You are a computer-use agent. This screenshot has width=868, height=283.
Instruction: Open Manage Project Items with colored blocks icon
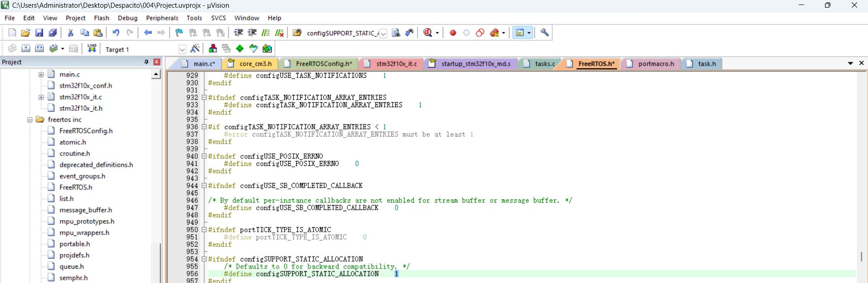[213, 48]
